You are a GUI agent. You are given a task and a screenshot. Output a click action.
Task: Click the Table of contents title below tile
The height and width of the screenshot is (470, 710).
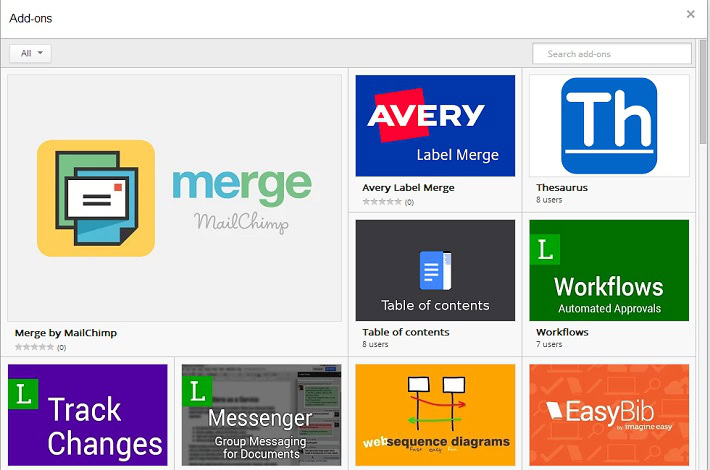pyautogui.click(x=406, y=332)
